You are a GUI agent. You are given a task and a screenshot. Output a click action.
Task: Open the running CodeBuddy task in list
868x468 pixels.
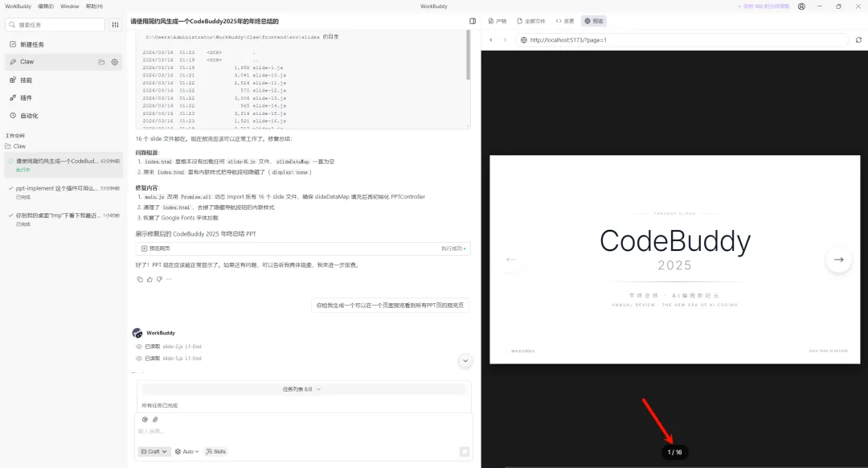63,165
